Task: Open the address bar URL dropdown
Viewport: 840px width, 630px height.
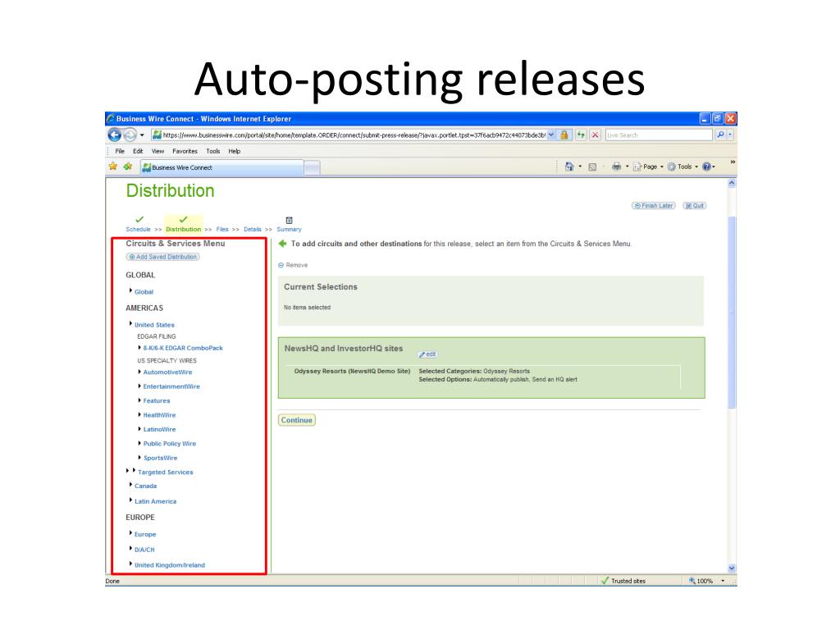Action: click(551, 135)
